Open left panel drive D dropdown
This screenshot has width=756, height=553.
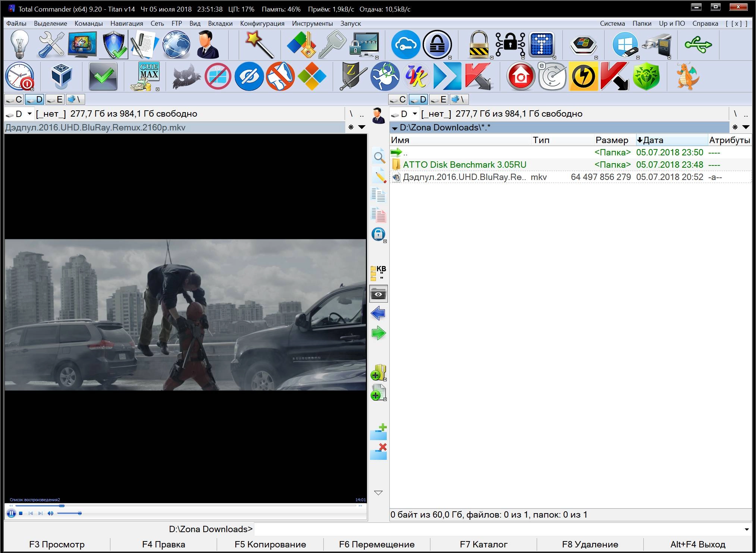pyautogui.click(x=29, y=114)
